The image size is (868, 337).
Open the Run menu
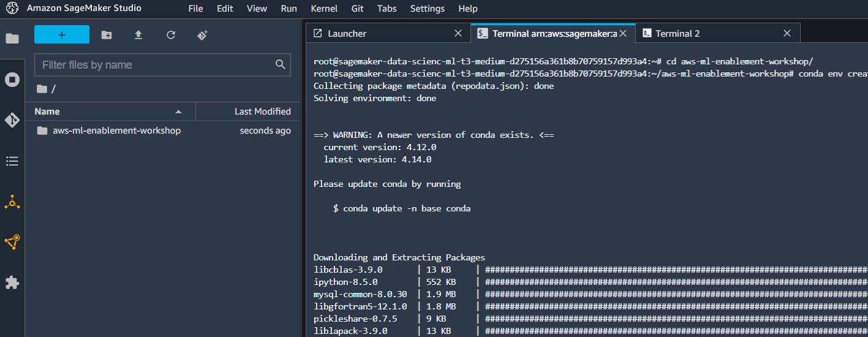289,9
